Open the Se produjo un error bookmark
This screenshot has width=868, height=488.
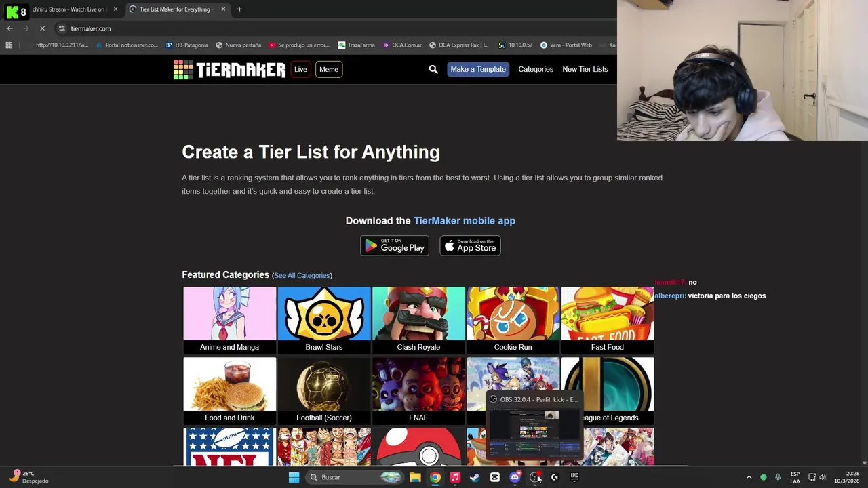(x=298, y=45)
